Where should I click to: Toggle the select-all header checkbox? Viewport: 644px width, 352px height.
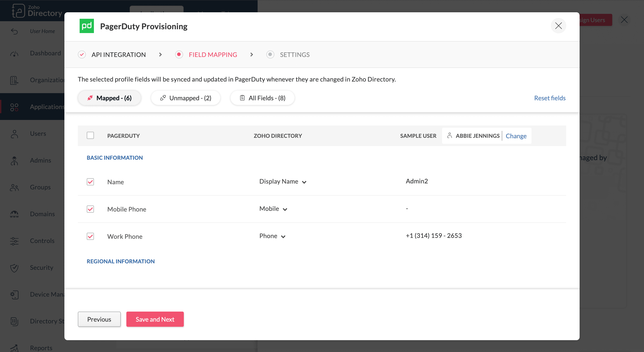pyautogui.click(x=90, y=136)
